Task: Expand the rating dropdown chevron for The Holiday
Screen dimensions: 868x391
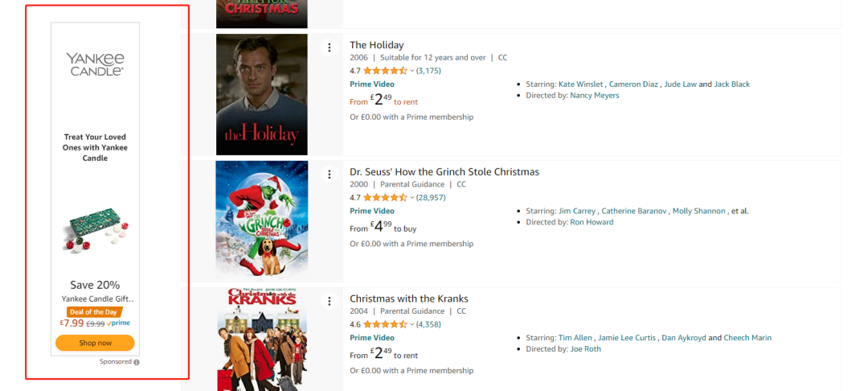Action: click(x=412, y=71)
